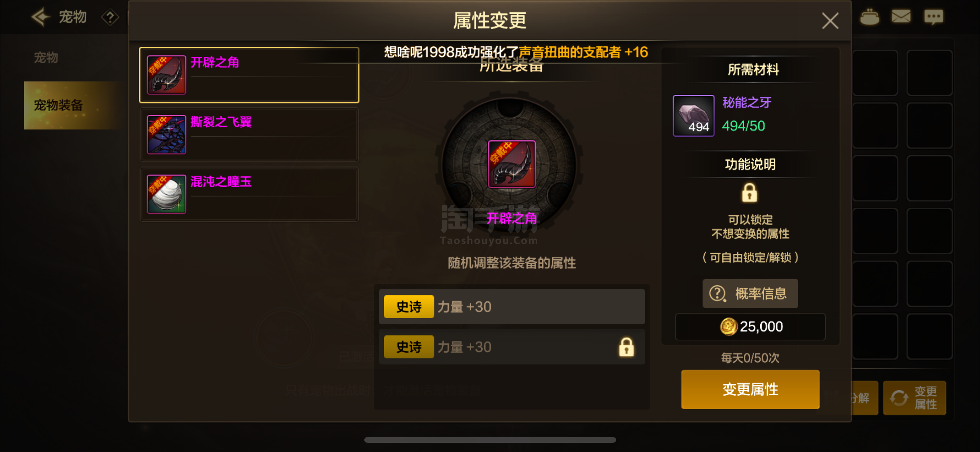
Task: Select 混沌之瞳玉 in the equipment list
Action: pos(249,194)
